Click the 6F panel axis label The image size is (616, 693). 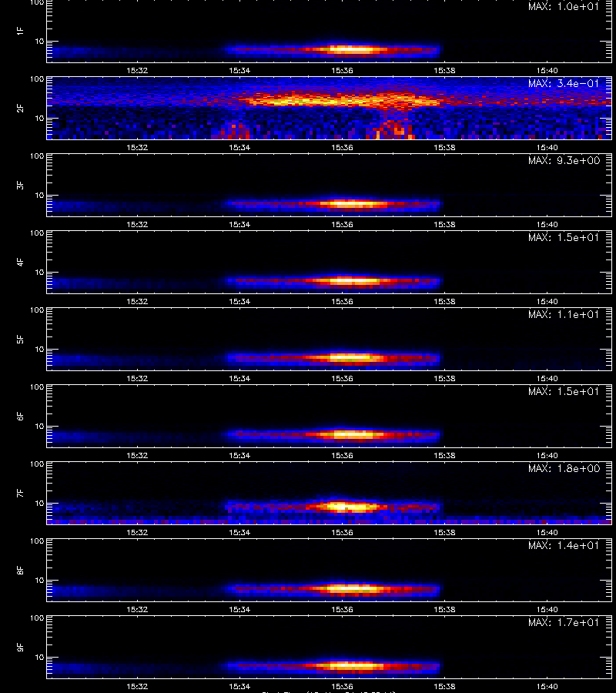pos(20,416)
